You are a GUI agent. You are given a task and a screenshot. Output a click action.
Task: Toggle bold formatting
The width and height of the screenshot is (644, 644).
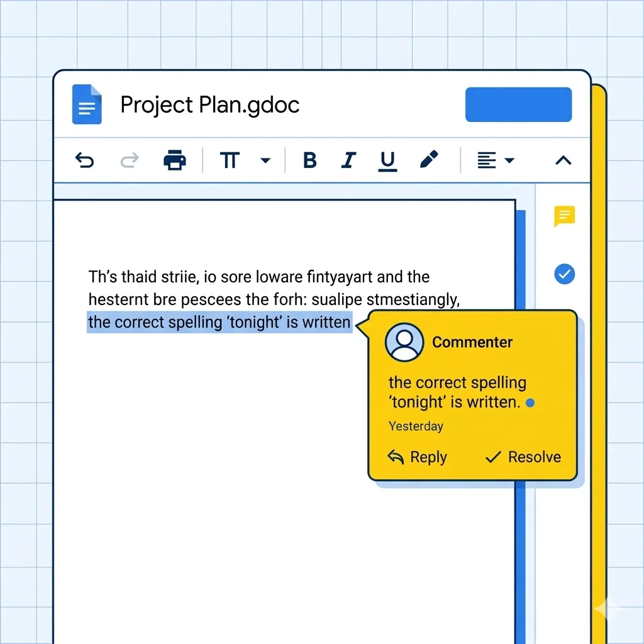309,160
